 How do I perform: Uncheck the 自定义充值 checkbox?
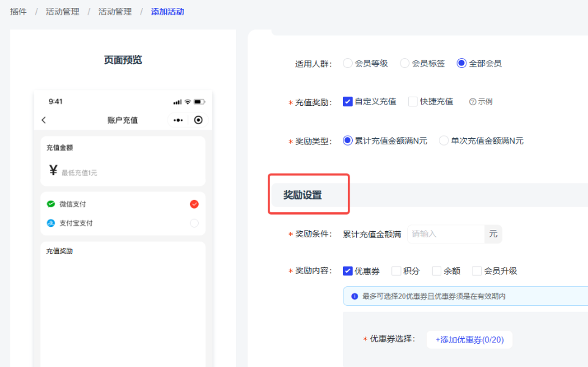tap(348, 102)
